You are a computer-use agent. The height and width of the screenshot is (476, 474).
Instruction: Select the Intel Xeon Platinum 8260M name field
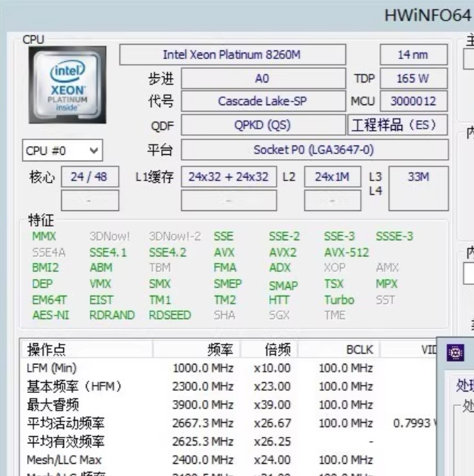[x=232, y=55]
